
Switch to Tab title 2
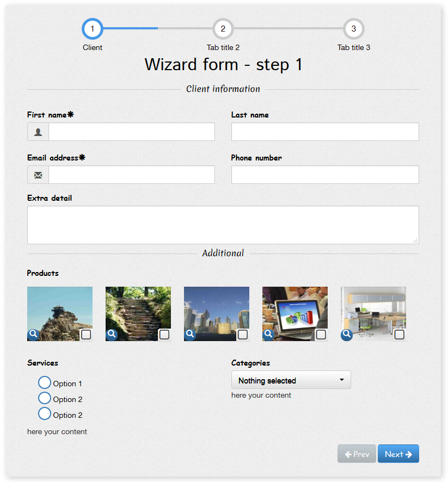(223, 29)
